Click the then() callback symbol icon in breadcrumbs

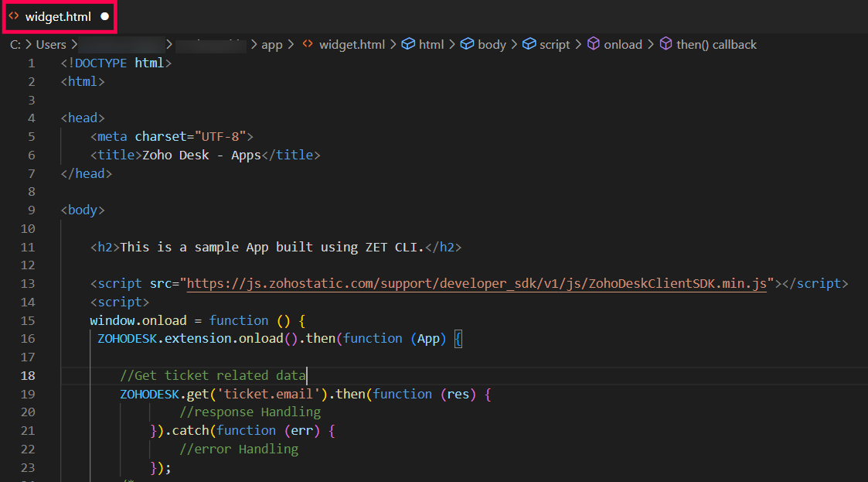[x=665, y=45]
